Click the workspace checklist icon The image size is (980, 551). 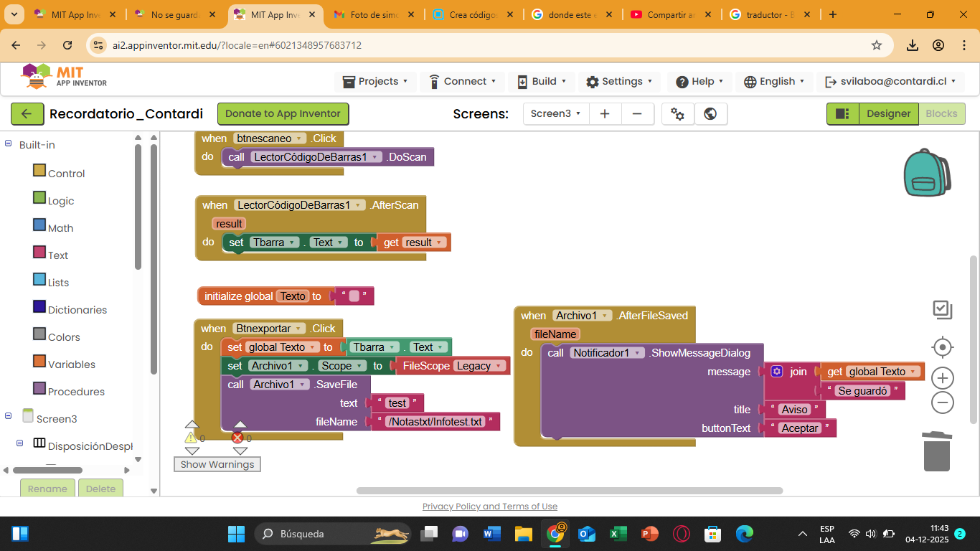tap(942, 310)
